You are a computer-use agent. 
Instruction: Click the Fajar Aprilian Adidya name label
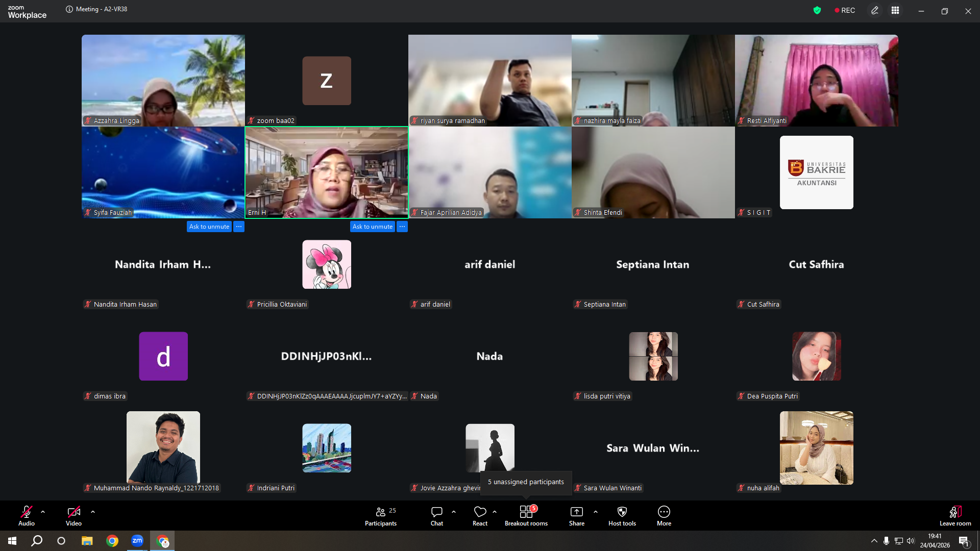click(447, 213)
